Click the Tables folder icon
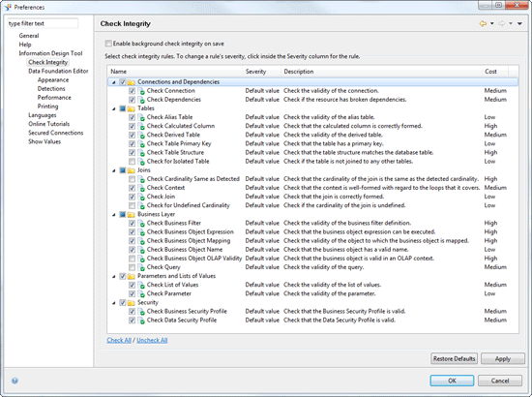The image size is (532, 397). point(131,108)
